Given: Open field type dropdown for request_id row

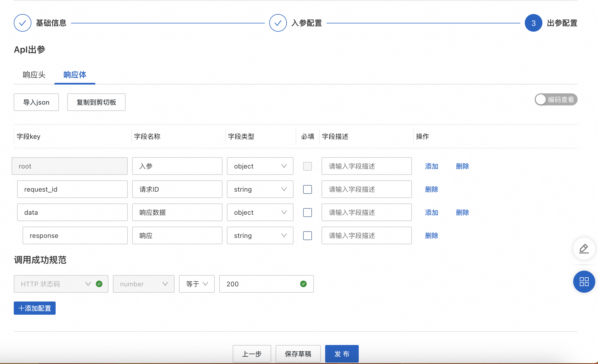Looking at the screenshot, I should pyautogui.click(x=260, y=189).
